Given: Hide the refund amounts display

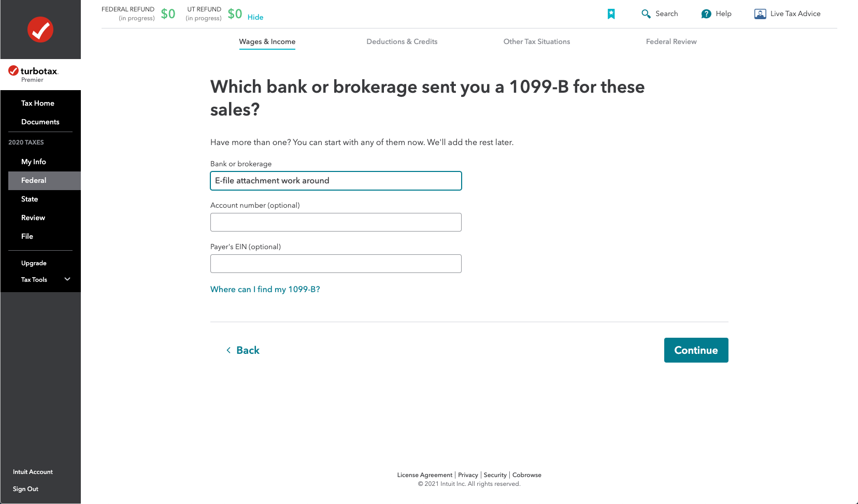Looking at the screenshot, I should point(255,17).
